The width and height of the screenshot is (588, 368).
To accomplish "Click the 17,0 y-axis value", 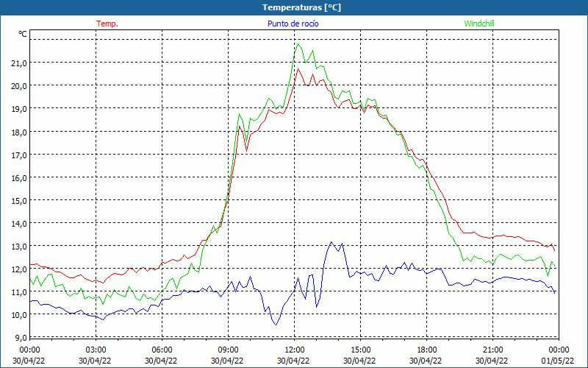I will tap(19, 155).
